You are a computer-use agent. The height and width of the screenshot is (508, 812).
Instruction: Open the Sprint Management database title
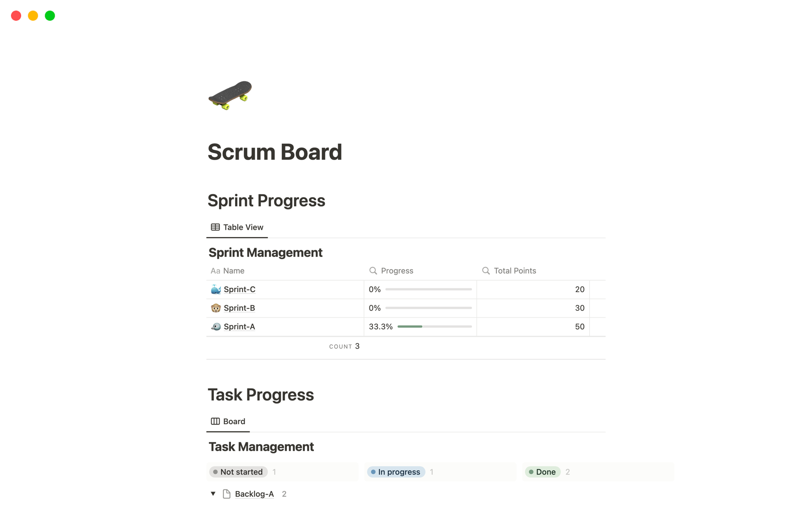pyautogui.click(x=265, y=253)
